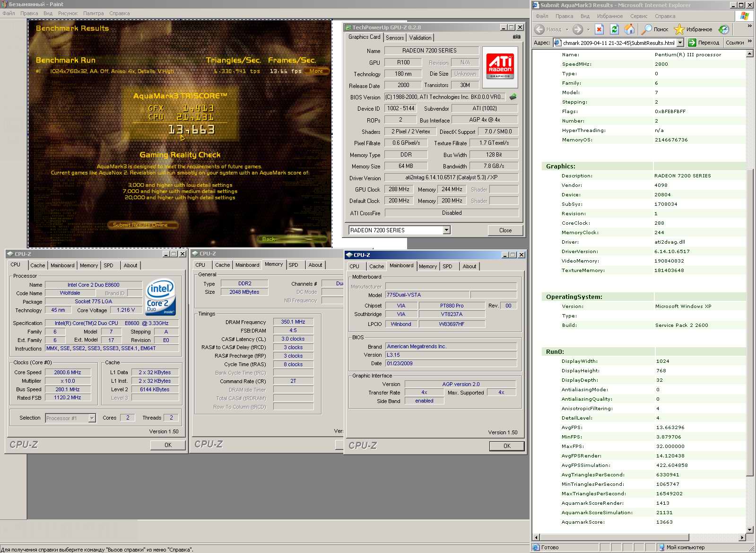756x553 pixels.
Task: Click the horizontal scrollbar right arrow in Internet Explorer
Action: pyautogui.click(x=742, y=537)
